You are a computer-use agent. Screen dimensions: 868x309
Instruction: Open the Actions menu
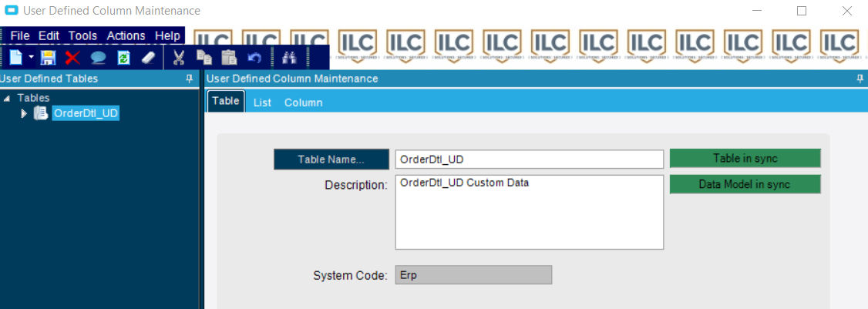126,36
